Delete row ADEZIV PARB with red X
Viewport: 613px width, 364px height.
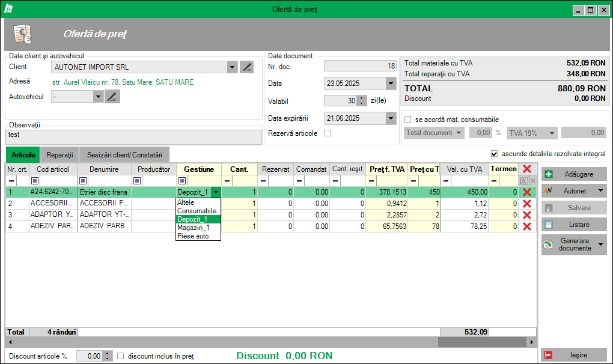527,226
